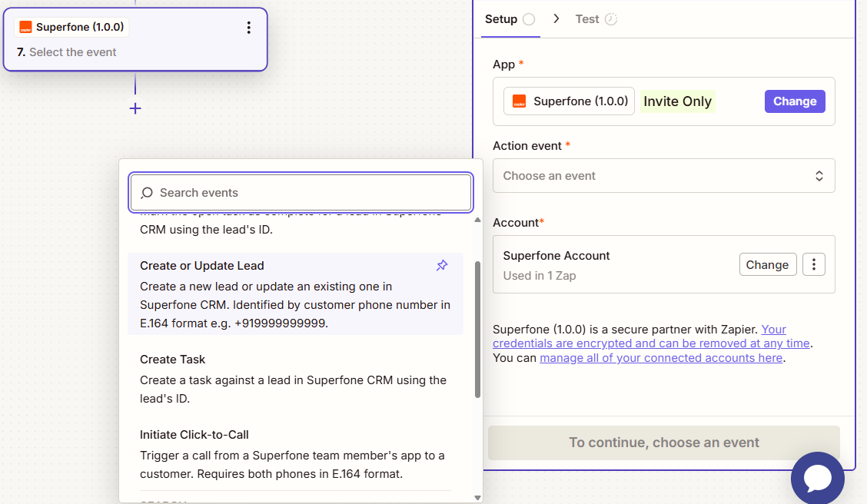Click the 'Used in 1 Zap' text

pos(539,275)
